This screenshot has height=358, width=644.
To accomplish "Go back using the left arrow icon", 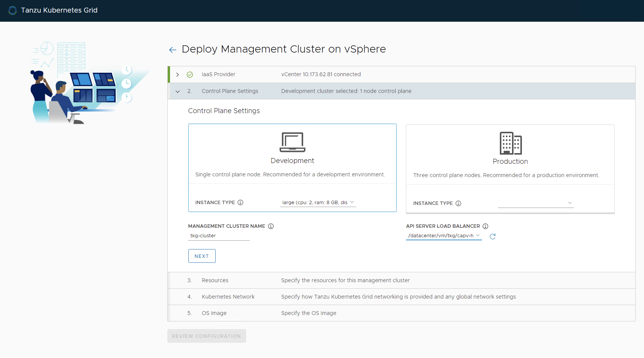I will [173, 50].
